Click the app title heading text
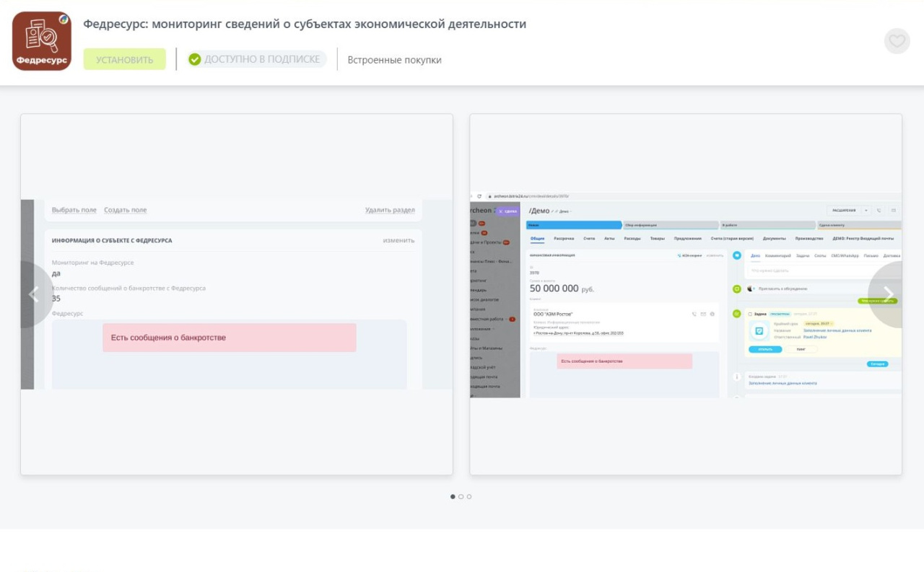924x572 pixels. click(x=305, y=24)
